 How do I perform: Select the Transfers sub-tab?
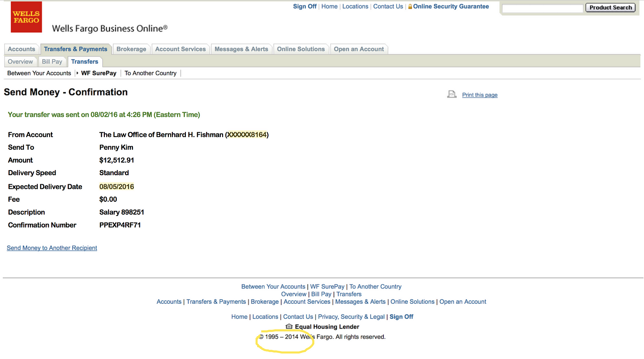point(85,62)
